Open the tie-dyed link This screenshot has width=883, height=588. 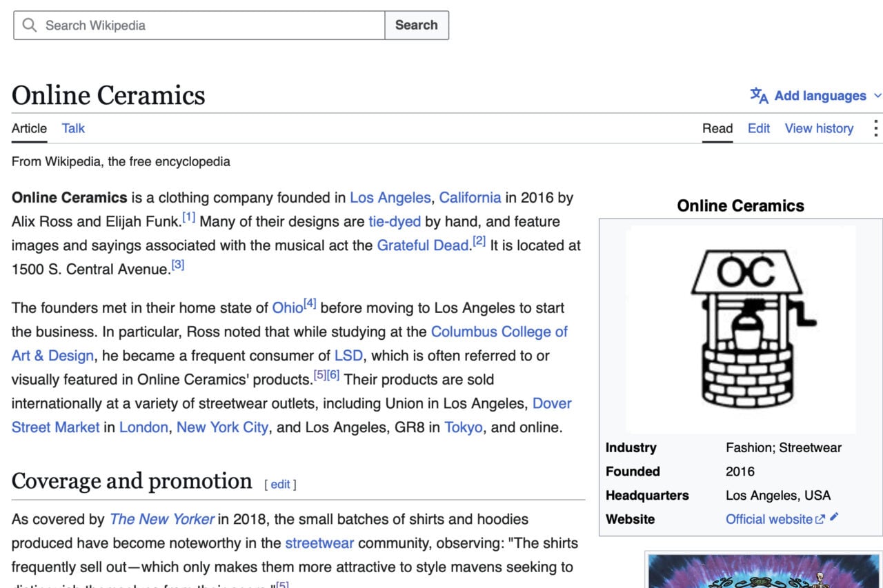click(395, 222)
